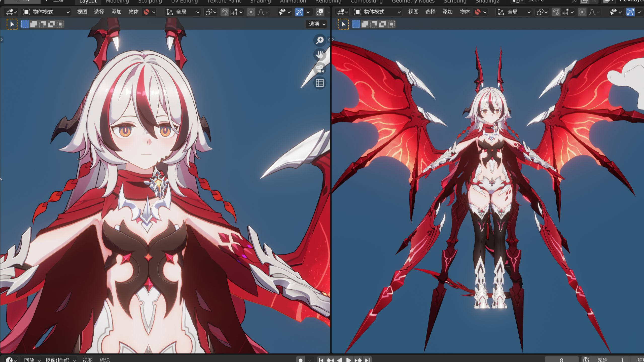Open visibility eye dropdown in right viewport
Screen dimensions: 644x362
click(x=616, y=12)
